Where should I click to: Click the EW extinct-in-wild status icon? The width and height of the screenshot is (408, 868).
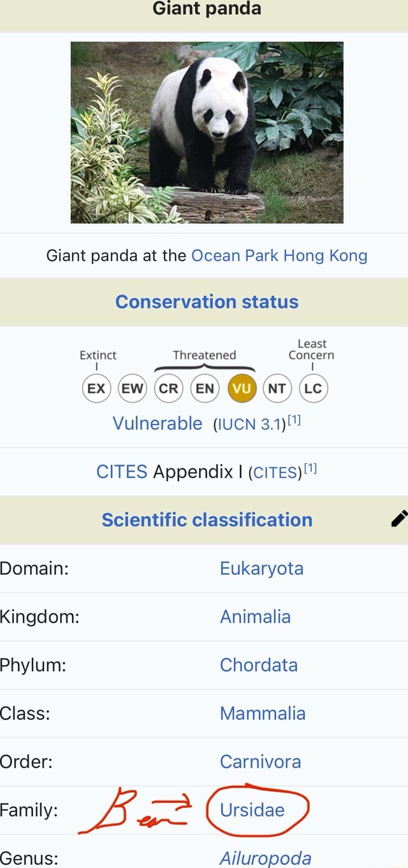click(132, 388)
